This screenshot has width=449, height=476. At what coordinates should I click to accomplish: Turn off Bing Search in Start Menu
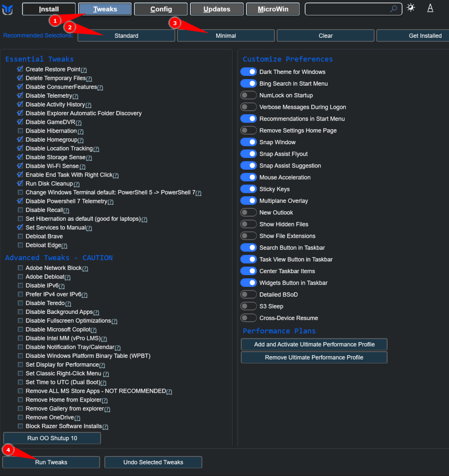[248, 84]
